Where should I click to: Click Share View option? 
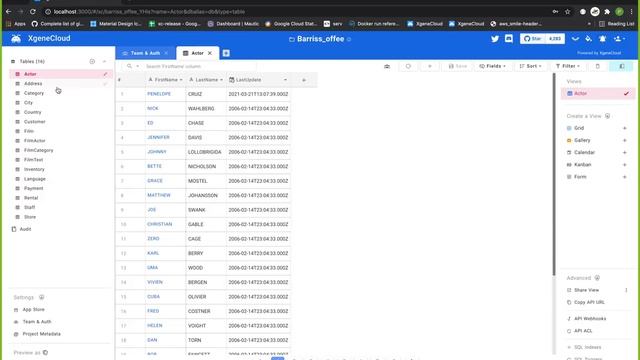click(x=587, y=290)
